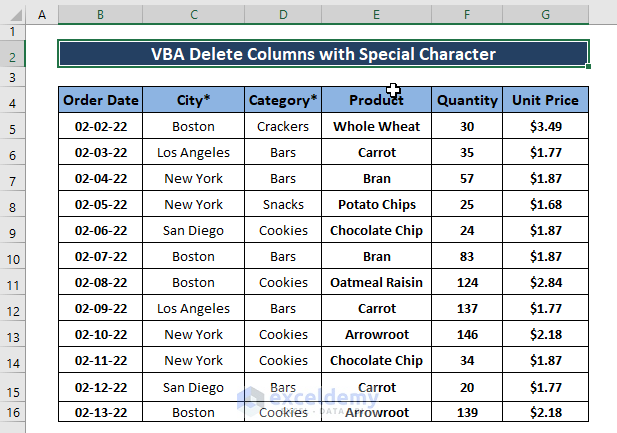Viewport: 617px width, 433px height.
Task: Select the Potato Chips cell
Action: tap(376, 205)
